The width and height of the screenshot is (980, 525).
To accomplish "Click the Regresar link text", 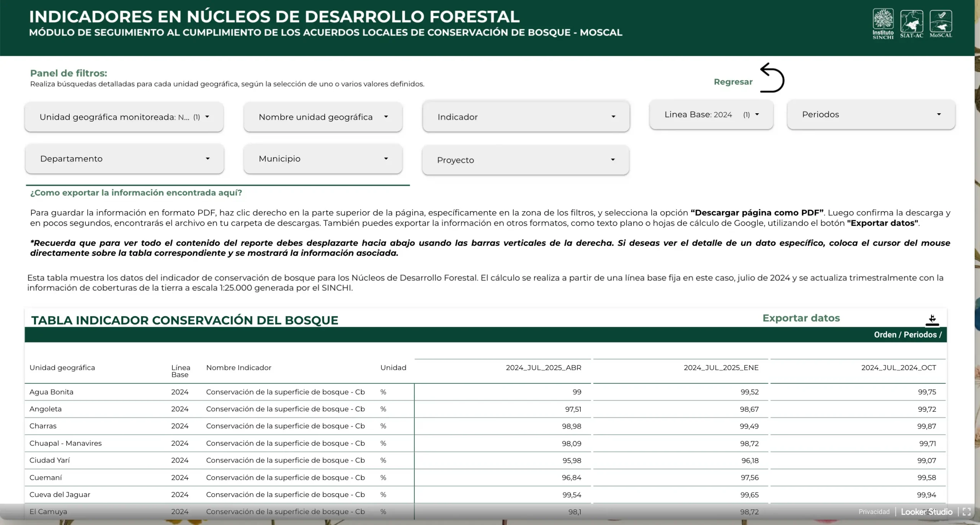I will (733, 82).
